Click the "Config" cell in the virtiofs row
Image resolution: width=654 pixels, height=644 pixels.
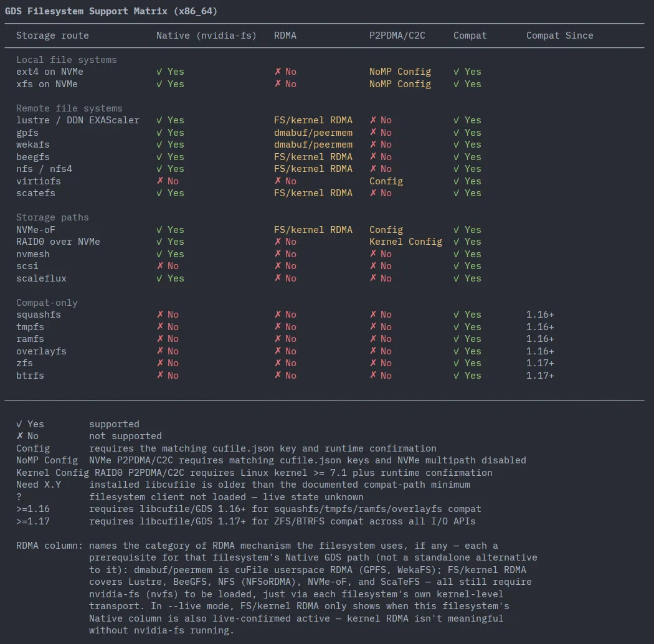386,181
